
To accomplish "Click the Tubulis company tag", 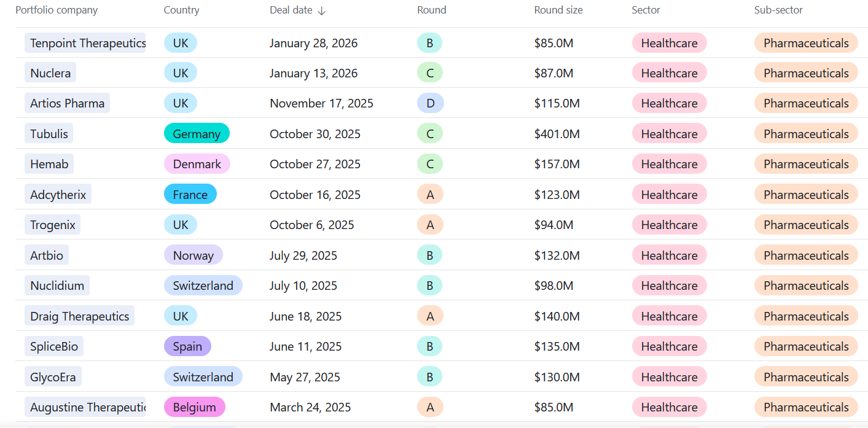I will pyautogui.click(x=49, y=134).
